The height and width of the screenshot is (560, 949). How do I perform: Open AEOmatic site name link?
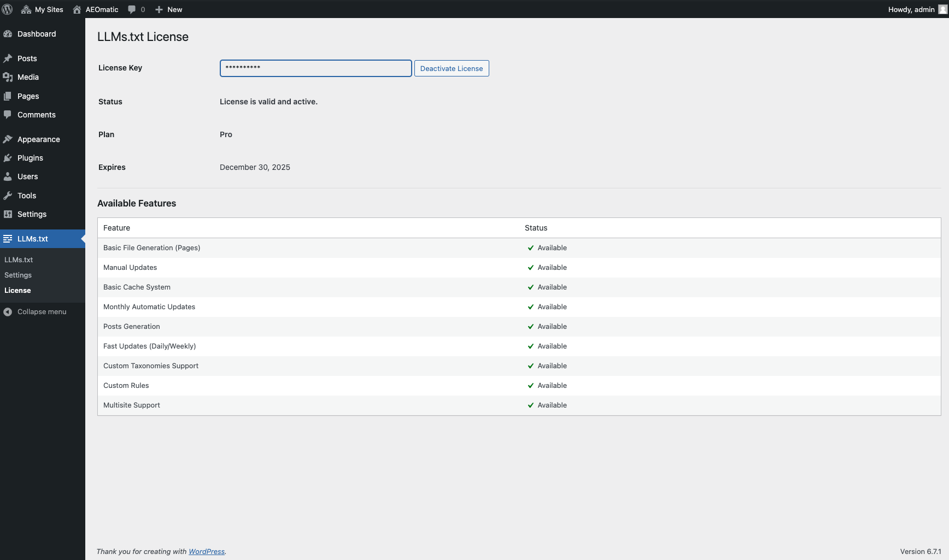(102, 9)
